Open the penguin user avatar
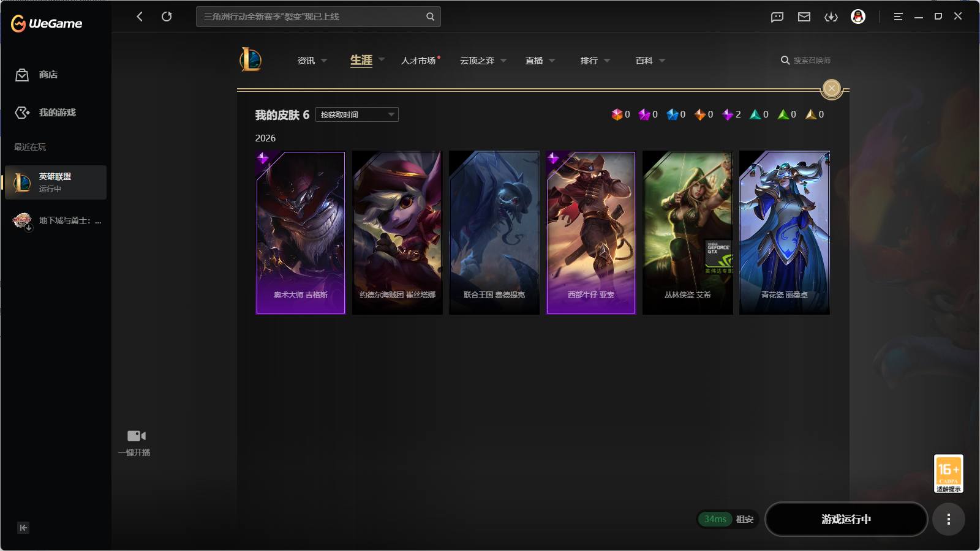The image size is (980, 551). (x=858, y=17)
